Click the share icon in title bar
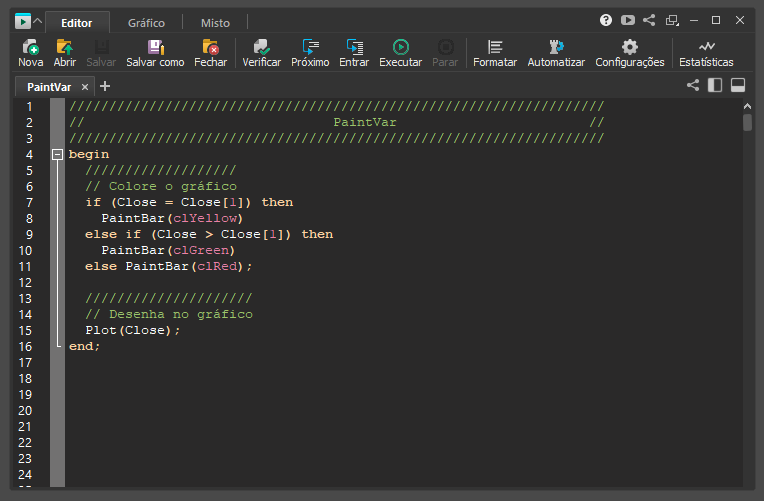 pyautogui.click(x=649, y=20)
